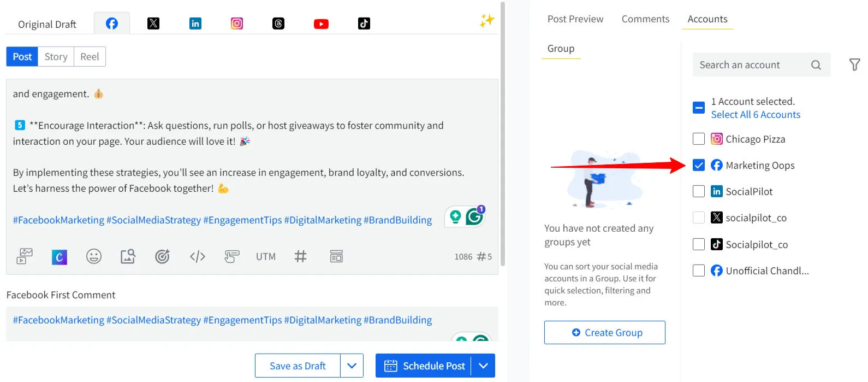The image size is (868, 382).
Task: Switch to Reel post type
Action: click(90, 56)
